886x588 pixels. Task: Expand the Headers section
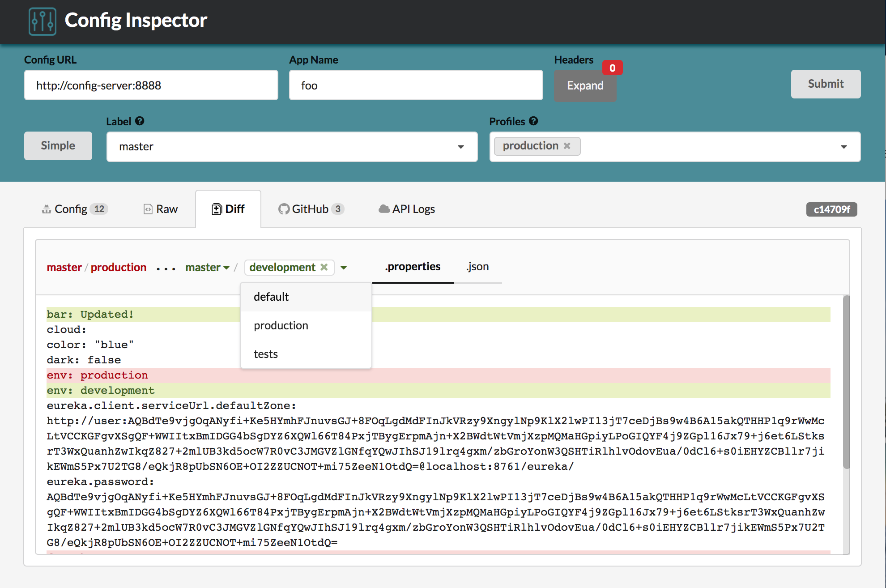pos(585,85)
